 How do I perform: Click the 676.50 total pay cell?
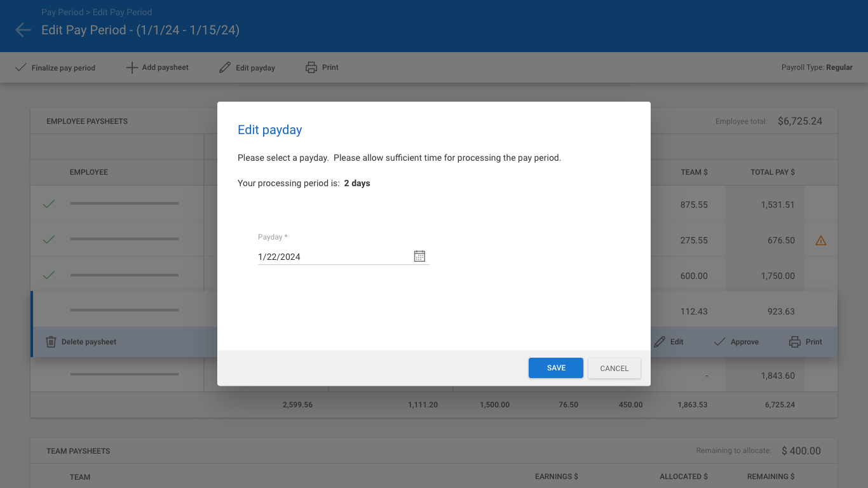tap(781, 241)
